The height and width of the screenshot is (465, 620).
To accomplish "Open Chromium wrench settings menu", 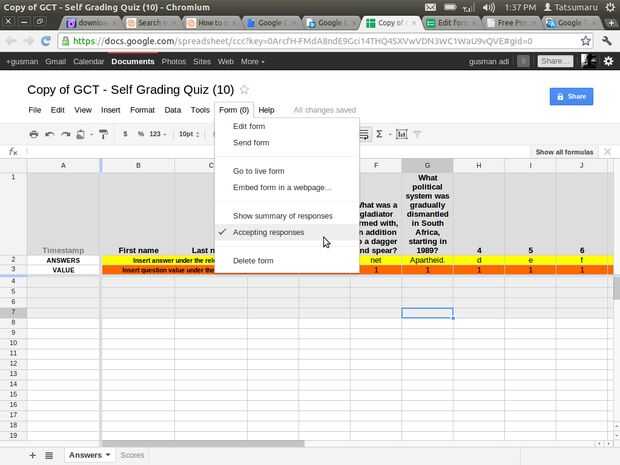I will coord(607,41).
